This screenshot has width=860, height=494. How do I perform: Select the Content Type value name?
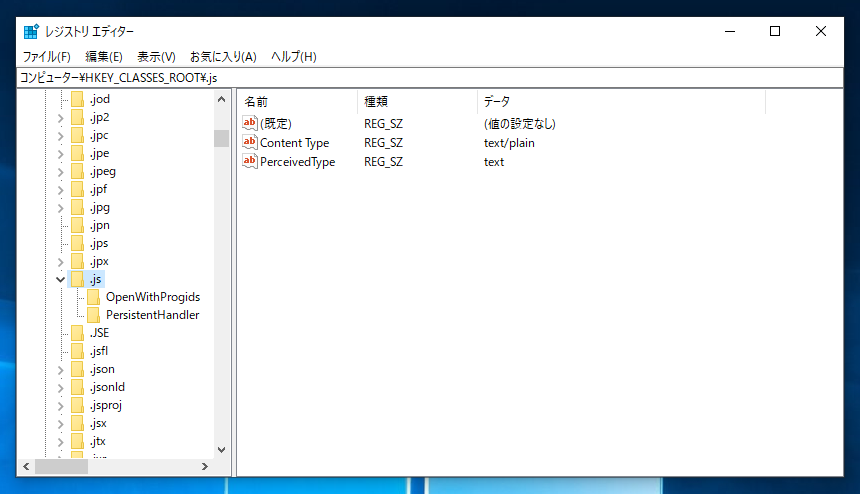295,143
